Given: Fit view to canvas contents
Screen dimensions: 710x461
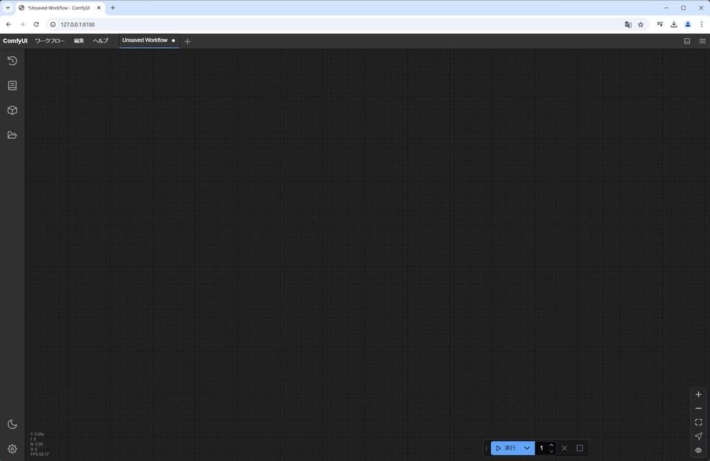Looking at the screenshot, I should [698, 423].
